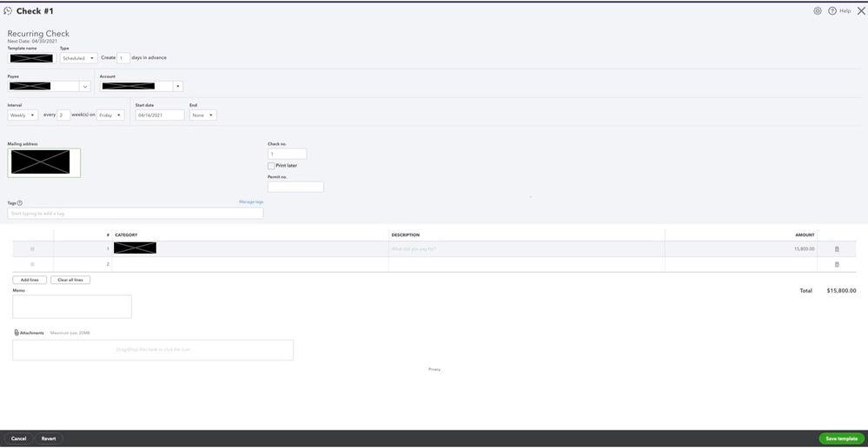This screenshot has width=868, height=448.
Task: Click the Permit no. field
Action: point(295,187)
